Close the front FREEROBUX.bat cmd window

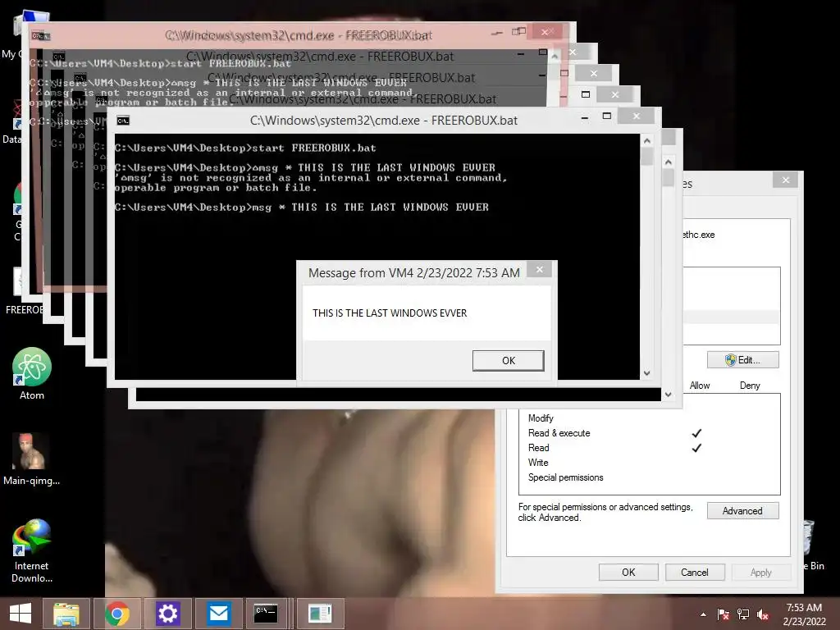coord(637,116)
